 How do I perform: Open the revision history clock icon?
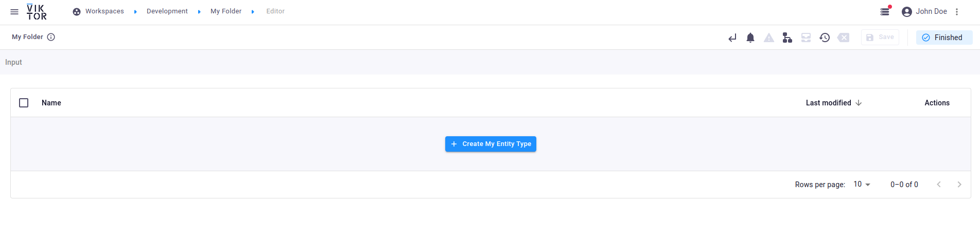click(825, 38)
